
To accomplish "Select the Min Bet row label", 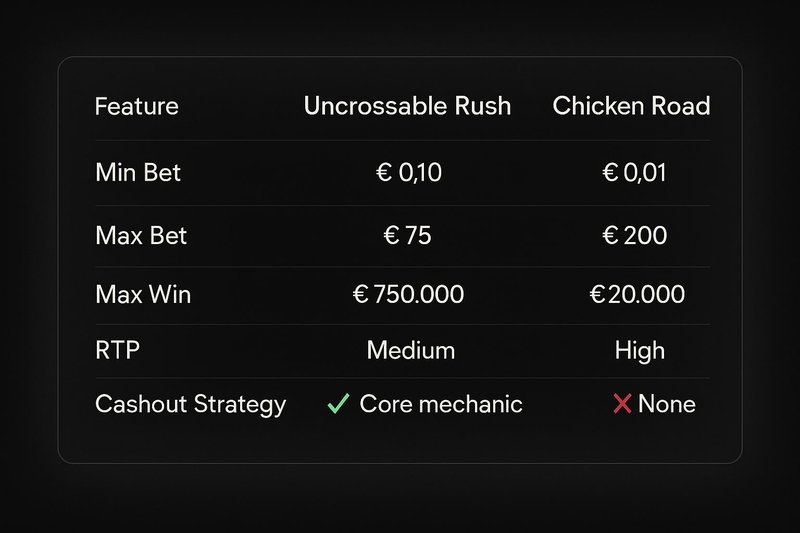I will 138,173.
